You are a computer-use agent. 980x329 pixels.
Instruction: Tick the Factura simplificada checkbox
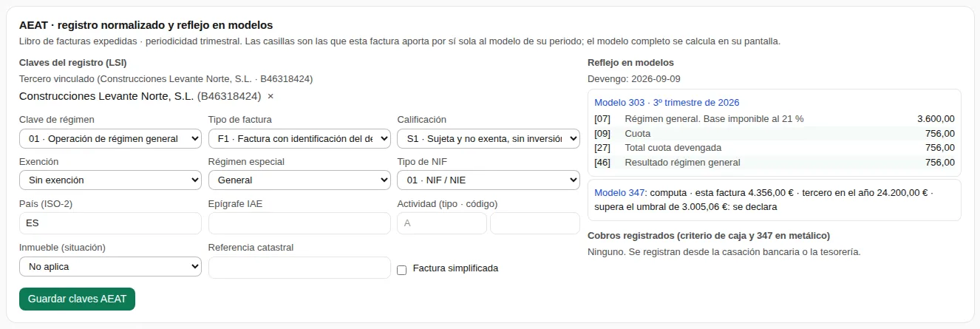[x=402, y=270]
